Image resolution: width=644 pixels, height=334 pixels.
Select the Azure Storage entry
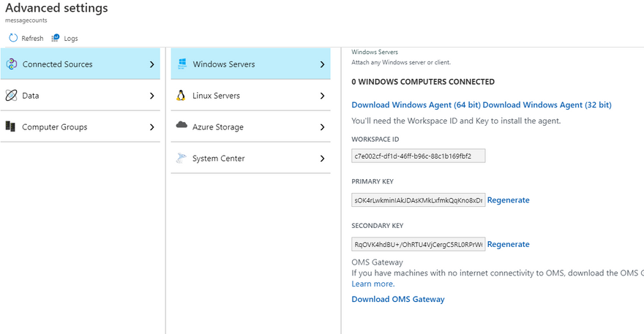coord(250,126)
